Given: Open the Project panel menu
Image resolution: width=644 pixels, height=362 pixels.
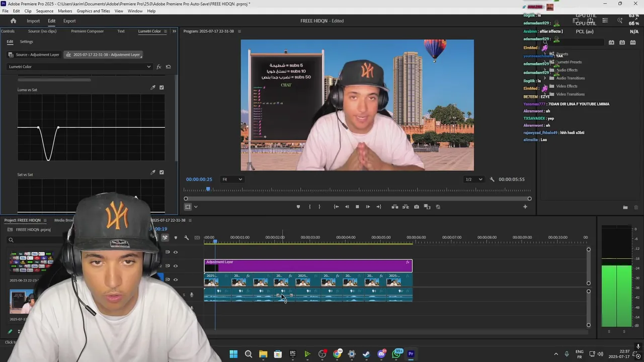Looking at the screenshot, I should [45, 220].
